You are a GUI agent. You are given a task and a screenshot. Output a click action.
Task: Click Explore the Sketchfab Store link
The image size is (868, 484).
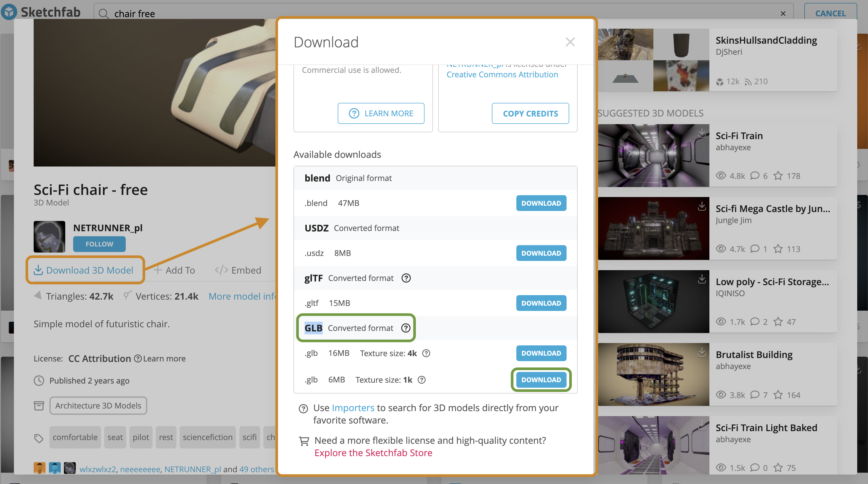click(373, 453)
